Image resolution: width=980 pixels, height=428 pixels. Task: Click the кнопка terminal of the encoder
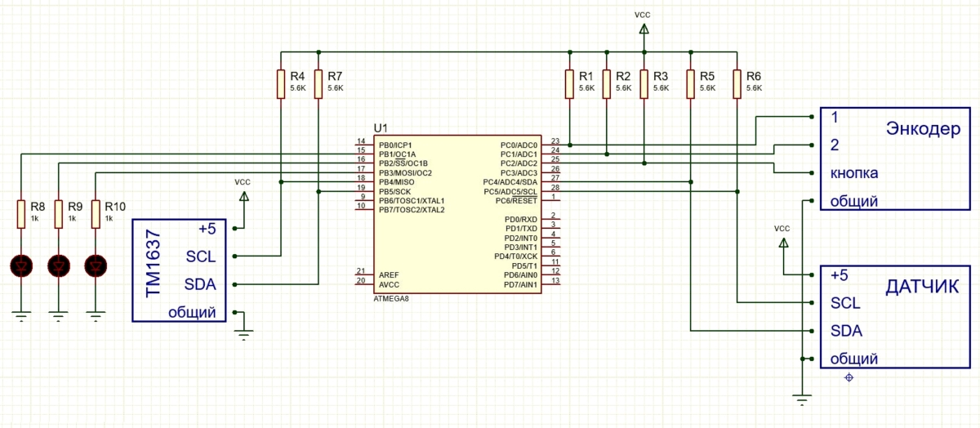coord(854,173)
